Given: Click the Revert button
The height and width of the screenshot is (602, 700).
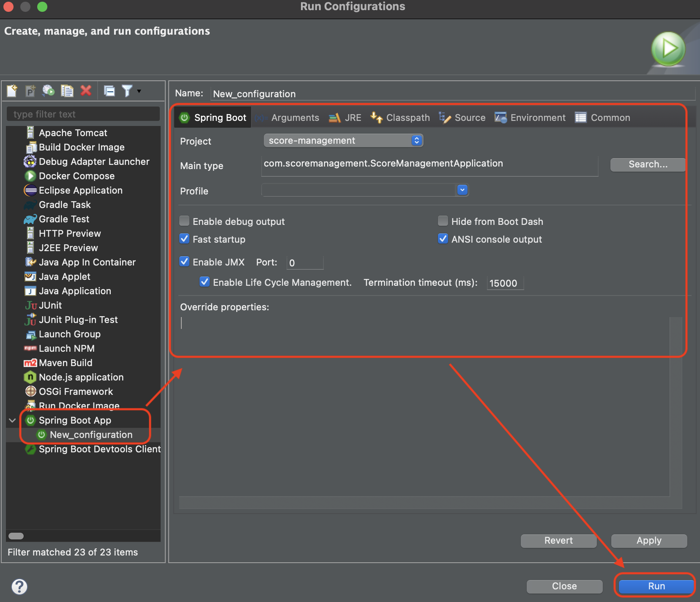Looking at the screenshot, I should pyautogui.click(x=558, y=541).
